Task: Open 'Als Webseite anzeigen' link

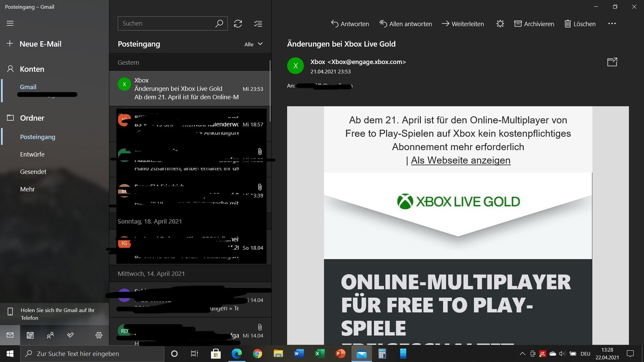Action: (461, 160)
